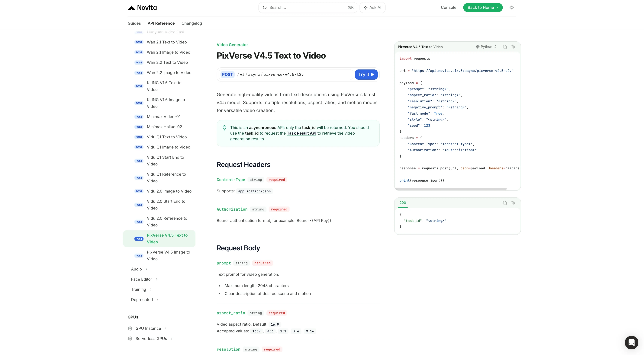The height and width of the screenshot is (355, 644).
Task: Click the Try it button
Action: click(x=366, y=75)
